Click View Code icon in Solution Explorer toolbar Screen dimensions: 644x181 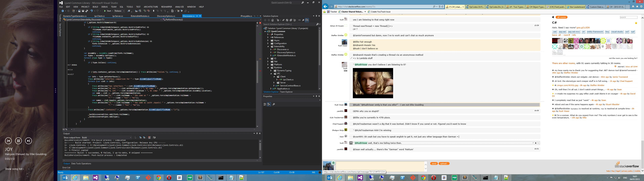[x=300, y=20]
